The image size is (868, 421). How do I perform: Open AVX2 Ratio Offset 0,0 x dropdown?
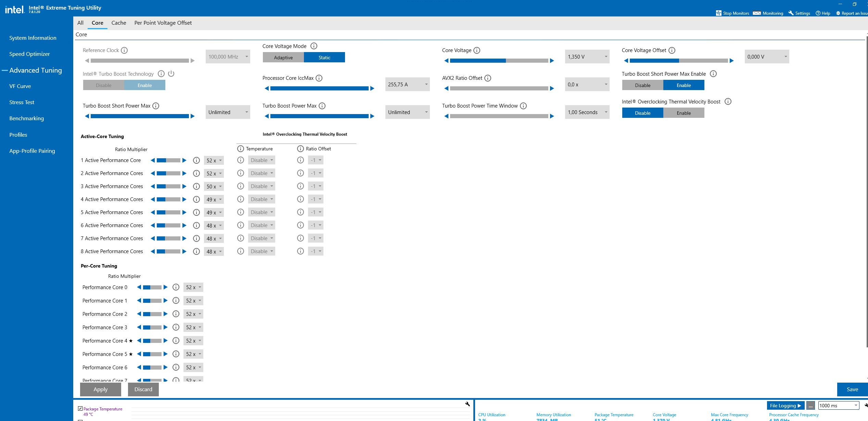[x=587, y=84]
